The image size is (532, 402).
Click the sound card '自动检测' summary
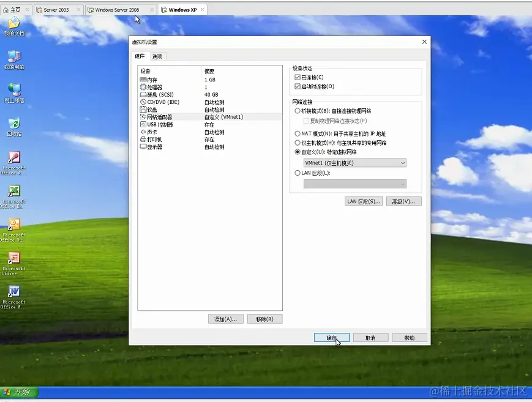point(214,132)
